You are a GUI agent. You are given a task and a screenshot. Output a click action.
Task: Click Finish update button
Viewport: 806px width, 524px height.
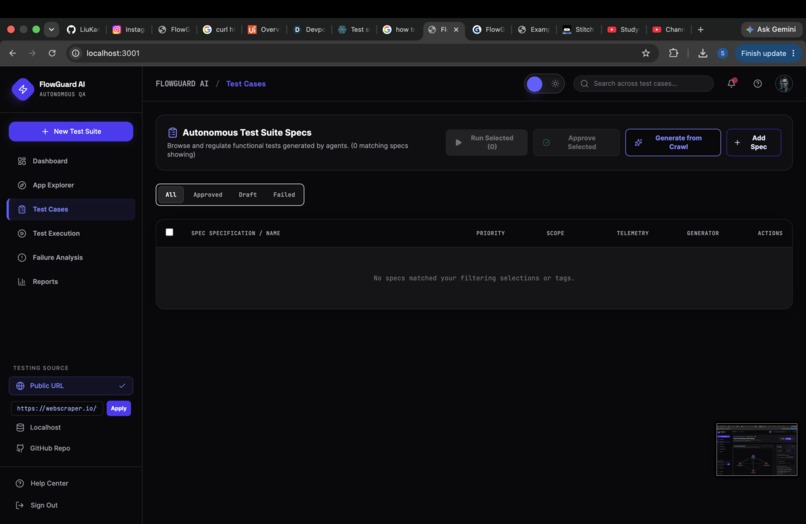pyautogui.click(x=767, y=53)
